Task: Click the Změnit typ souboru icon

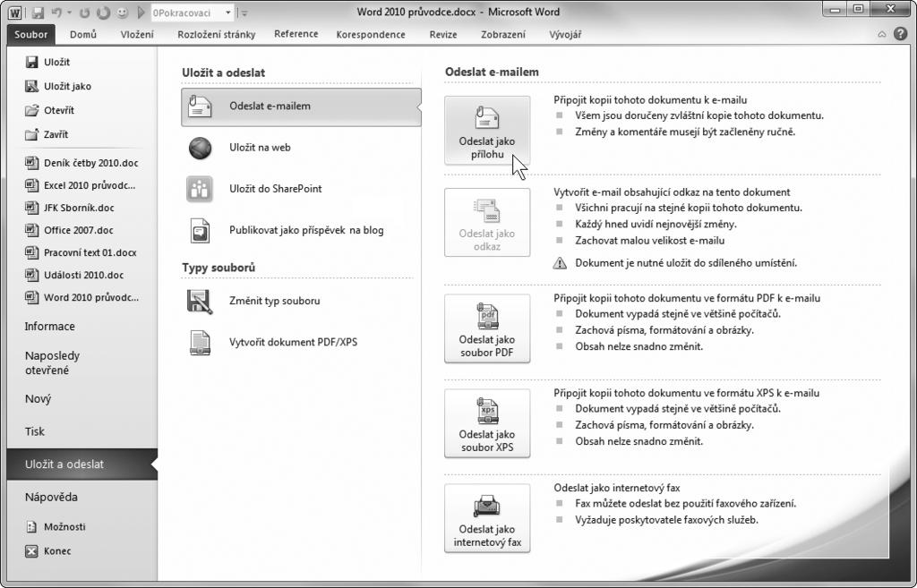Action: point(200,302)
